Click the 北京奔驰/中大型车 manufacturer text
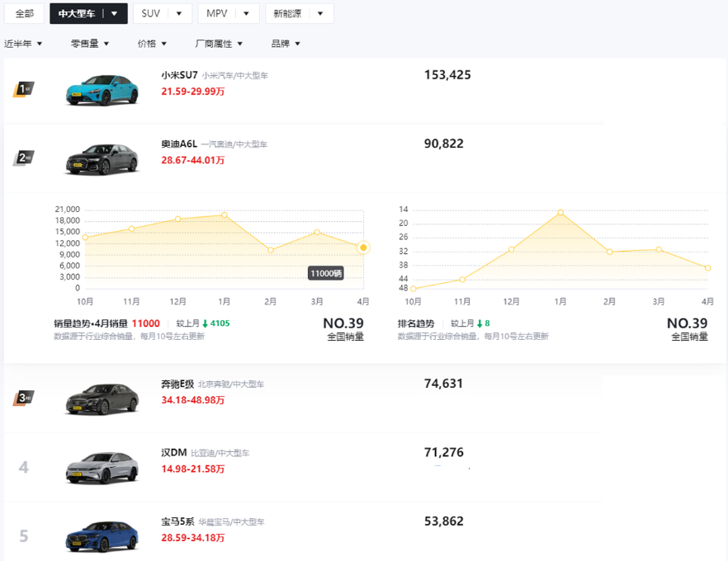Viewport: 728px width, 561px height. point(231,384)
